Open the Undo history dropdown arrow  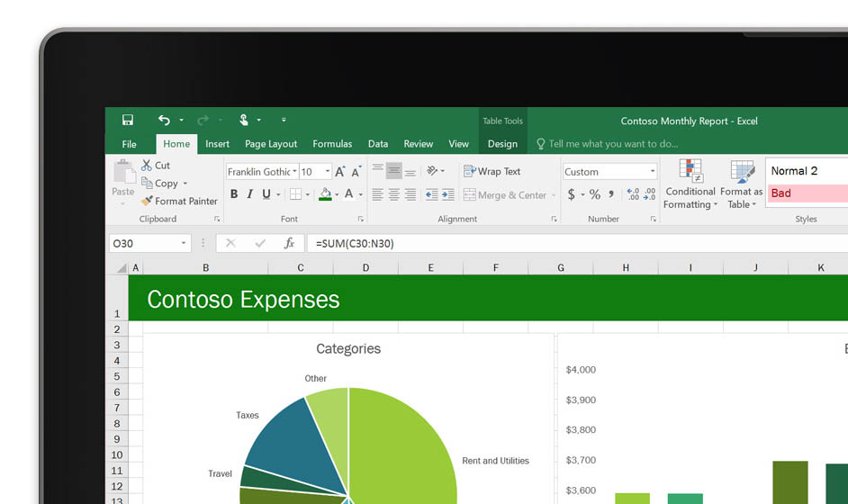tap(181, 120)
